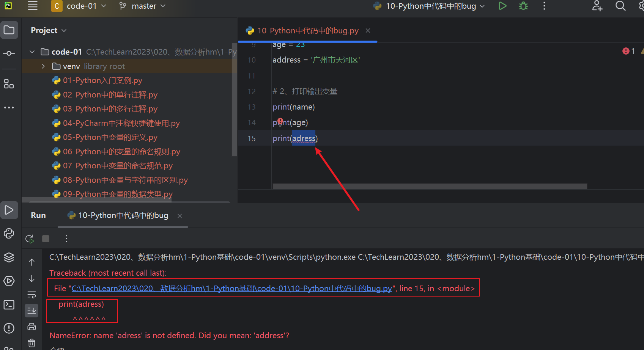Click line number 12 in the gutter
644x350 pixels.
point(252,91)
